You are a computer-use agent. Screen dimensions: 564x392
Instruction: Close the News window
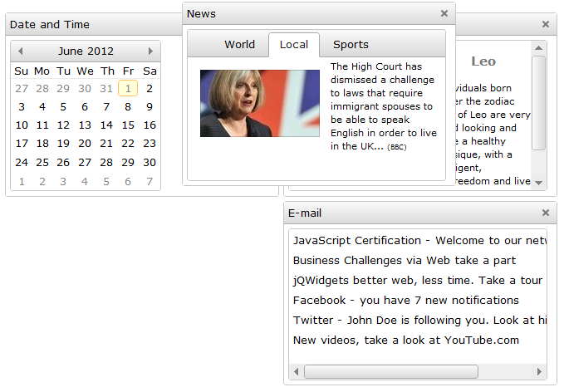(444, 13)
